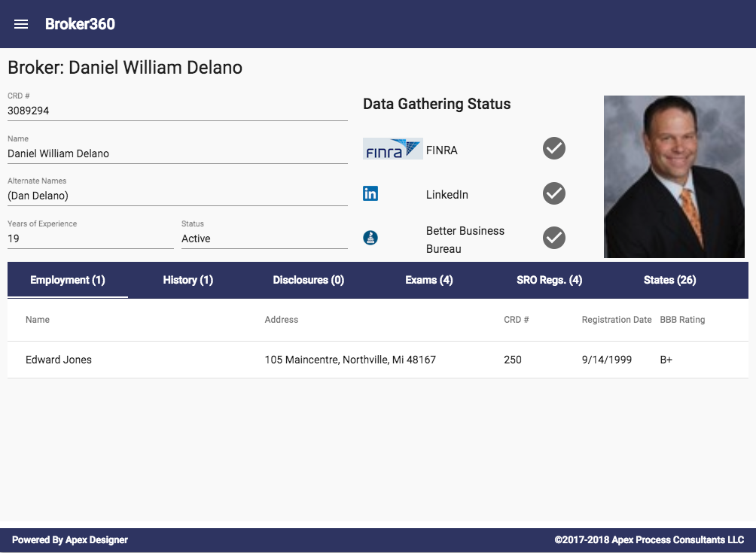The image size is (756, 553).
Task: View the States (26) tab
Action: (x=669, y=280)
